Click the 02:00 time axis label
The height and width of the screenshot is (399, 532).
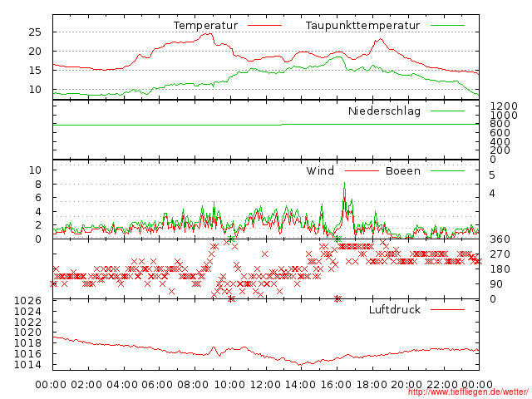pyautogui.click(x=86, y=385)
